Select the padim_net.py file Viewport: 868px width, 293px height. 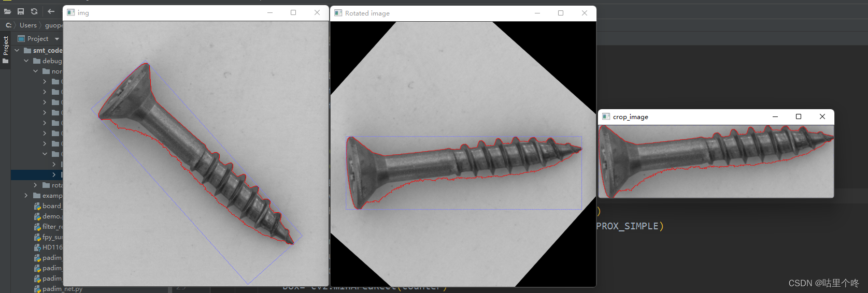(58, 289)
